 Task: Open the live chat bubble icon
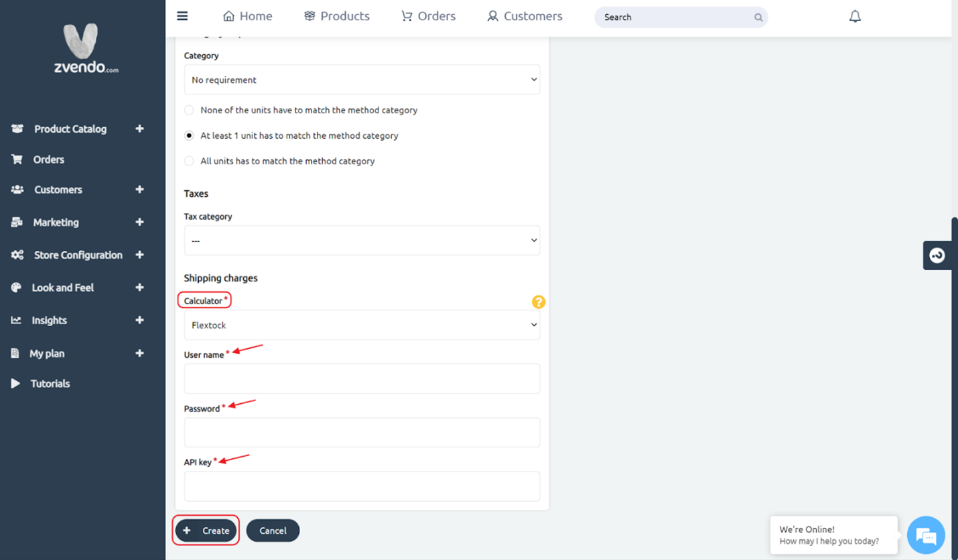(x=926, y=535)
